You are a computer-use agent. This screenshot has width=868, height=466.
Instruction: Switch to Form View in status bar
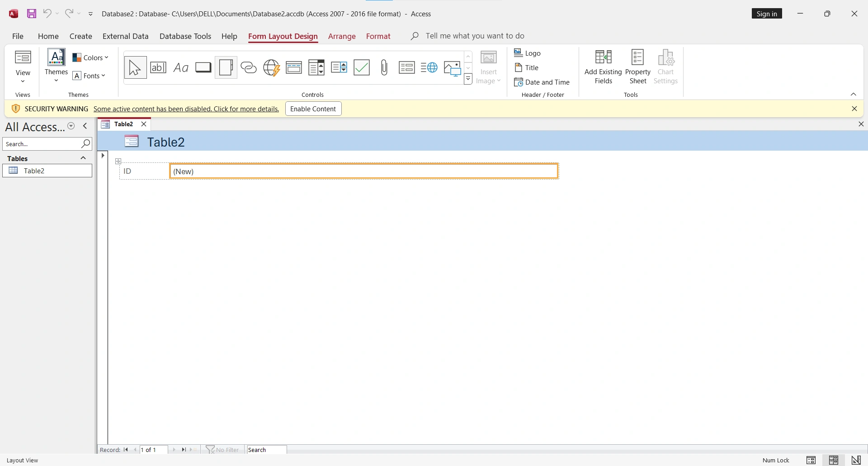(x=811, y=460)
